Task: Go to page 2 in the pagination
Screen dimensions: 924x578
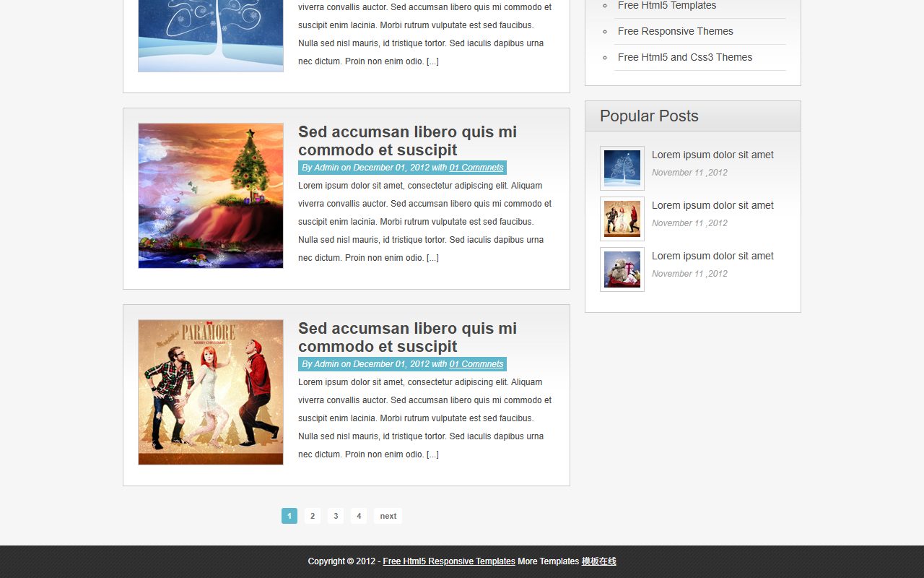Action: pyautogui.click(x=313, y=516)
